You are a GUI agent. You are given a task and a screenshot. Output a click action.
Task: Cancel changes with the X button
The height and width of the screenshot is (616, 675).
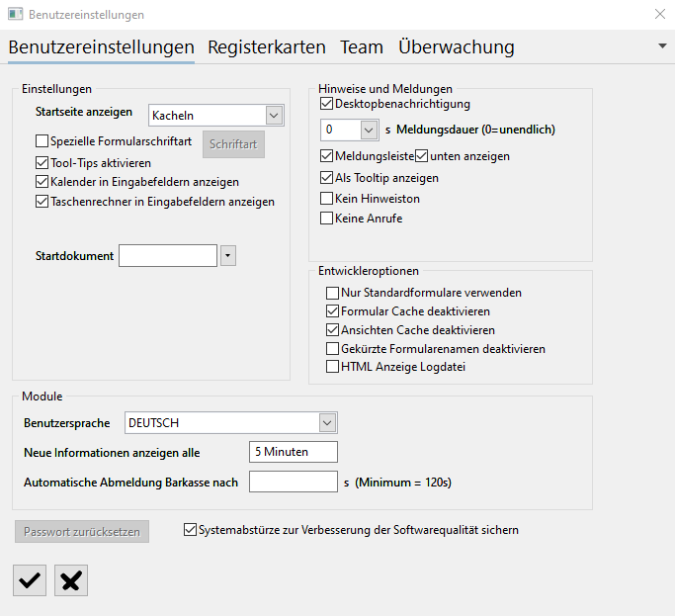[71, 580]
